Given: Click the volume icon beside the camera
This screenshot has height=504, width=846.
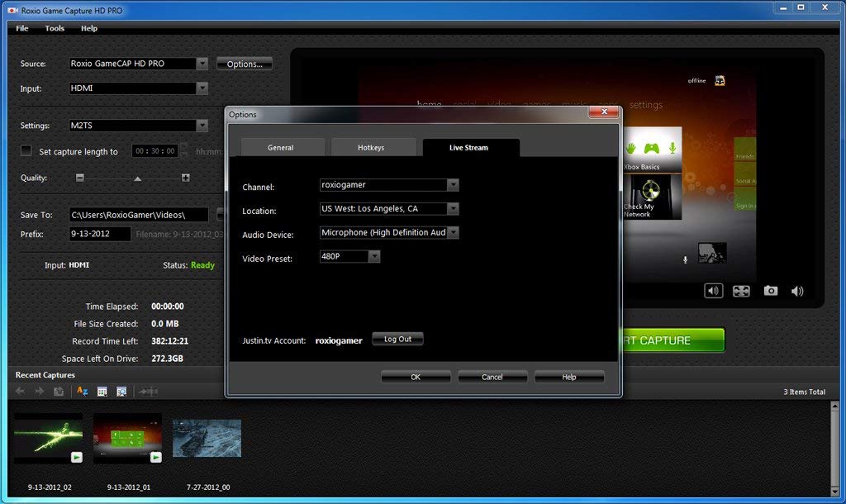Looking at the screenshot, I should (796, 291).
